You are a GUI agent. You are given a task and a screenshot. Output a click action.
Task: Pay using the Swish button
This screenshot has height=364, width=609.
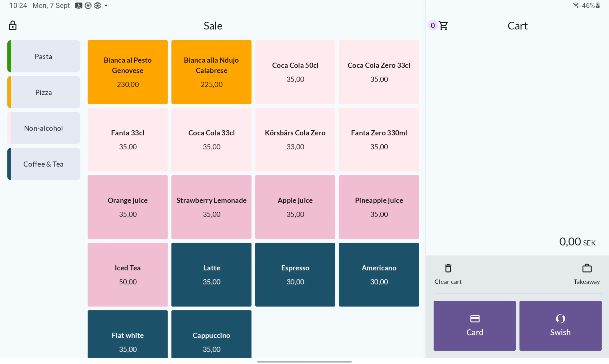tap(560, 326)
